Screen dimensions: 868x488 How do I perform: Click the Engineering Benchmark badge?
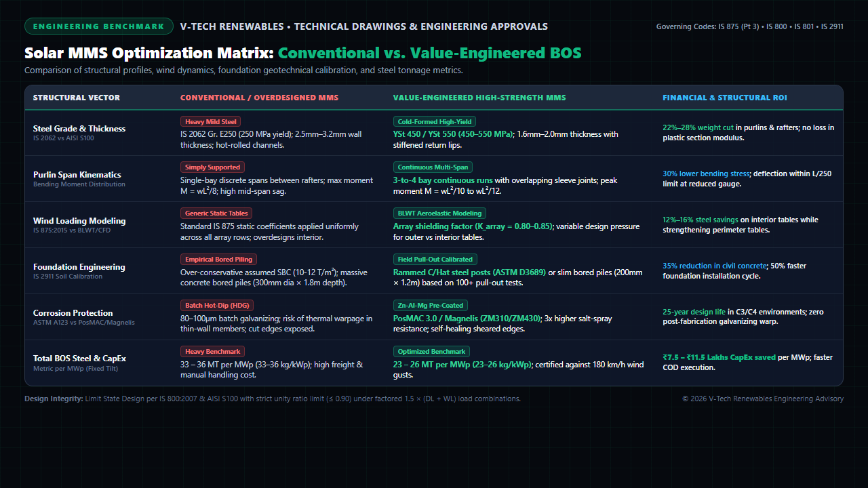pos(99,26)
